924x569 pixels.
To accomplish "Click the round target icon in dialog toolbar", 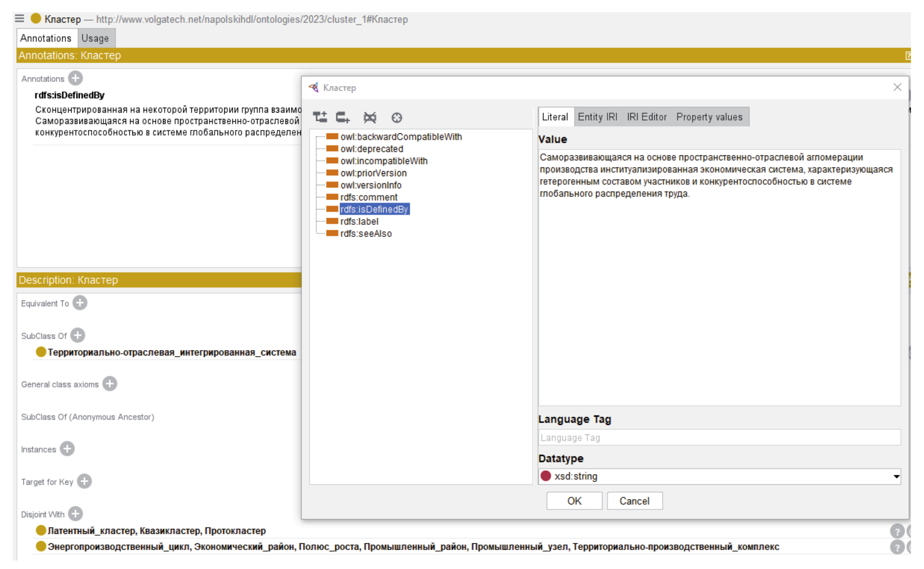I will click(396, 118).
